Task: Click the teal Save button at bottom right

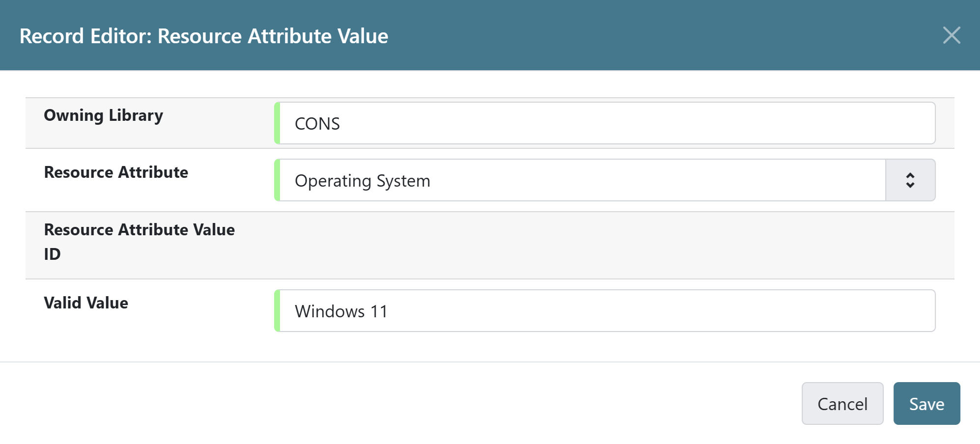Action: tap(926, 403)
